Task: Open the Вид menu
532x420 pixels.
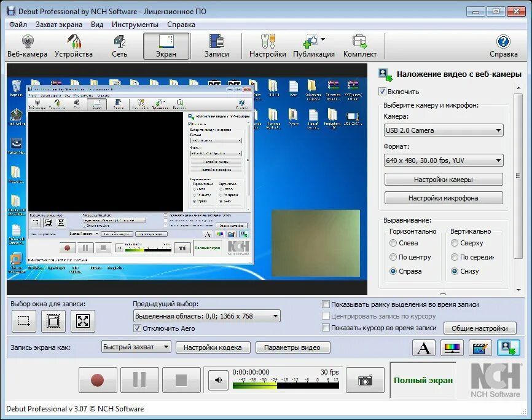Action: tap(97, 25)
